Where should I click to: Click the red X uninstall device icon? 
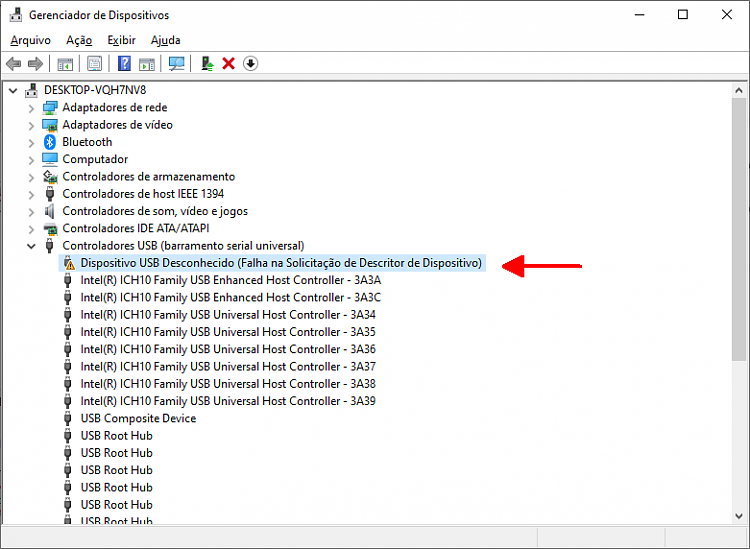pos(229,64)
